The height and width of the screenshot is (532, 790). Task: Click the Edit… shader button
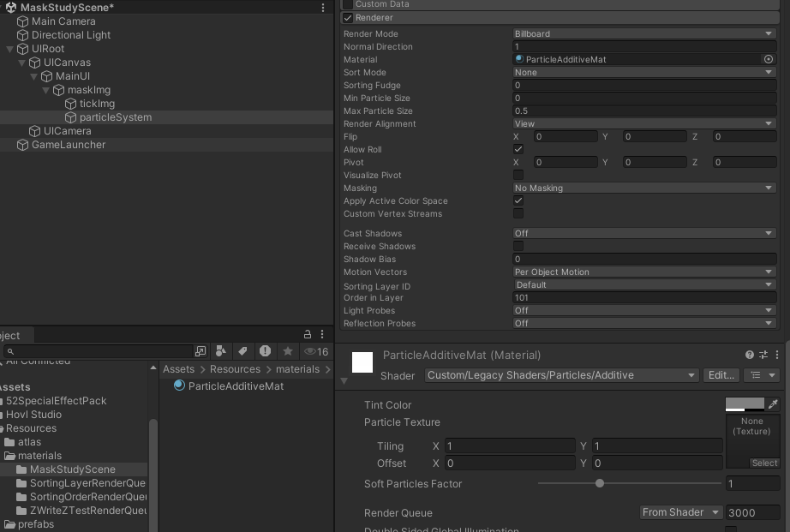click(721, 375)
